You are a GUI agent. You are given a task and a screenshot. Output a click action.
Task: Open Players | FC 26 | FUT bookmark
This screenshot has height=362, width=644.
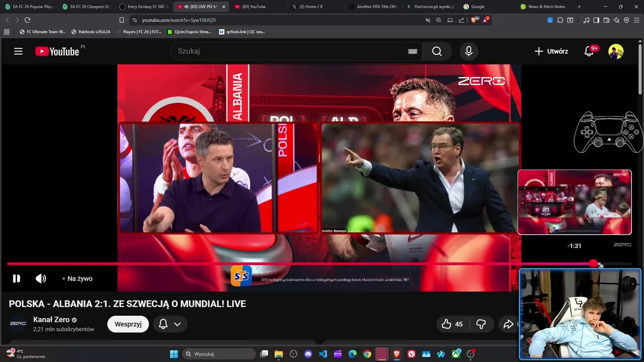[x=138, y=32]
